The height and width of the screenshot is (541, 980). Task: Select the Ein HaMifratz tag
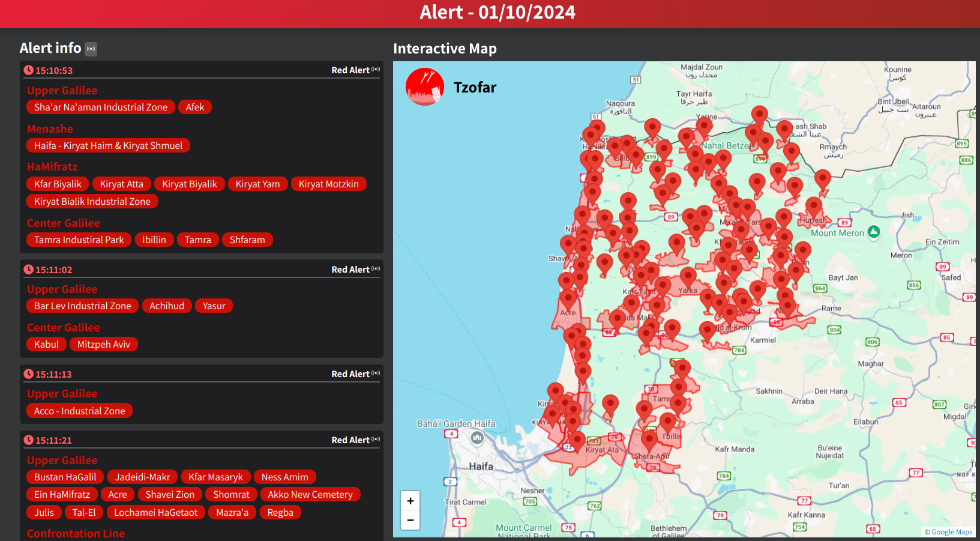click(x=62, y=494)
